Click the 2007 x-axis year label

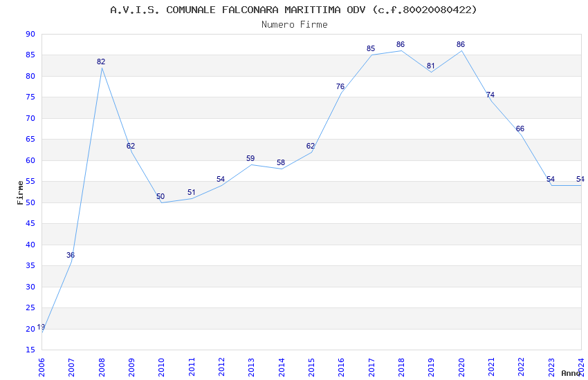72,367
